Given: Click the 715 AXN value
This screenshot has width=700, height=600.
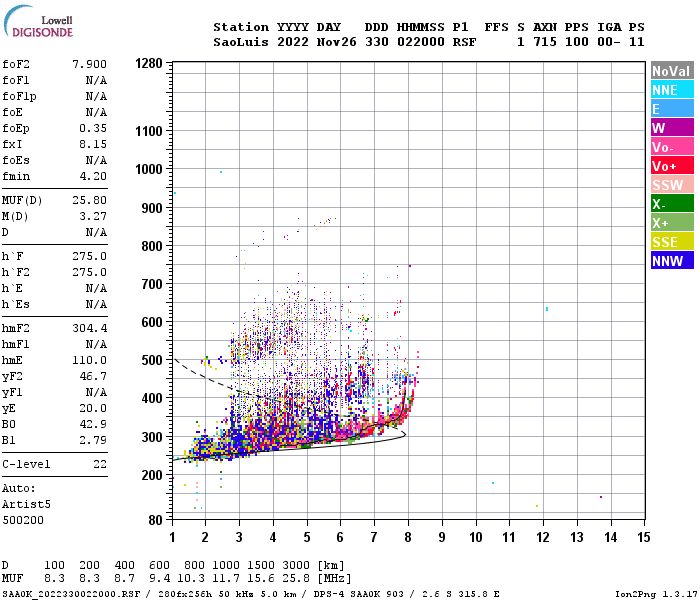Looking at the screenshot, I should (x=545, y=42).
